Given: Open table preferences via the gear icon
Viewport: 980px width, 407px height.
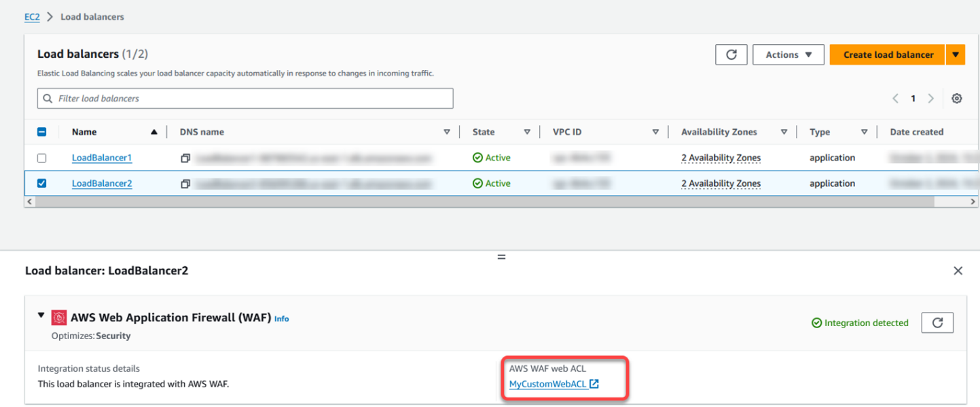Looking at the screenshot, I should click(956, 98).
